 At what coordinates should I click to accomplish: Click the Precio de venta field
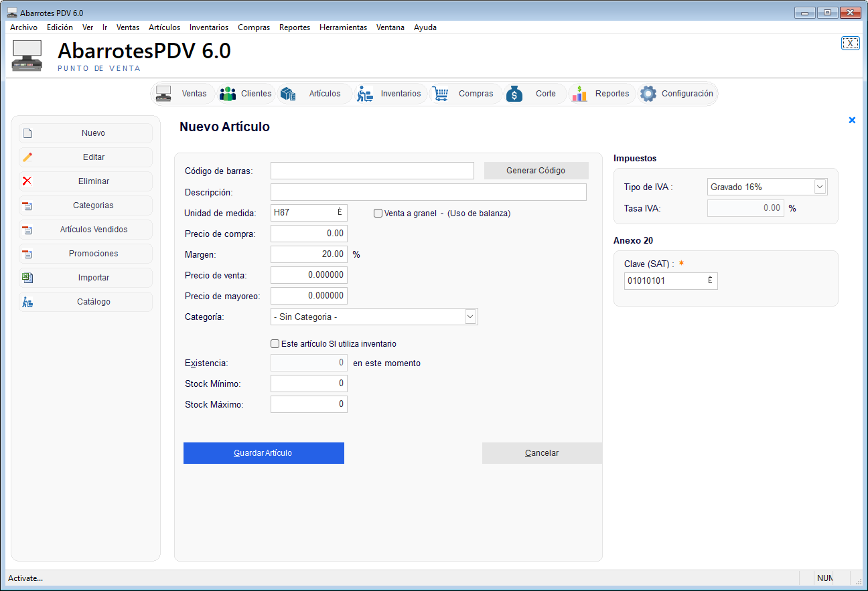(x=309, y=275)
